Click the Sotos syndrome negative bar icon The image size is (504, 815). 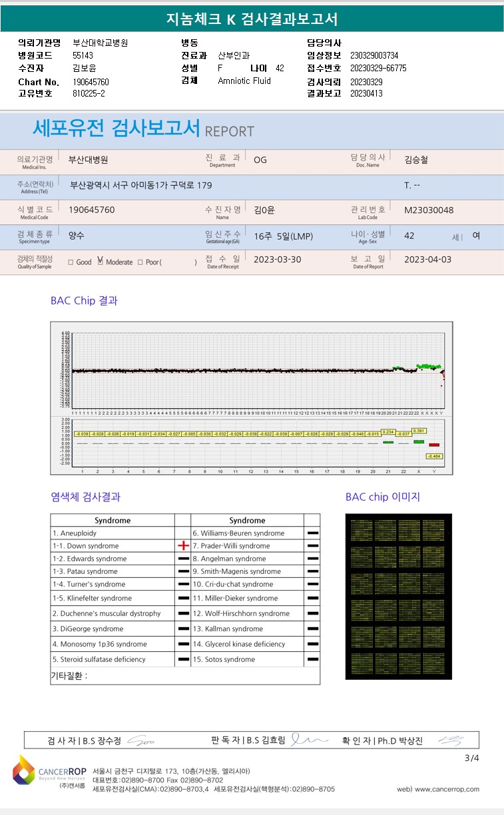click(312, 659)
